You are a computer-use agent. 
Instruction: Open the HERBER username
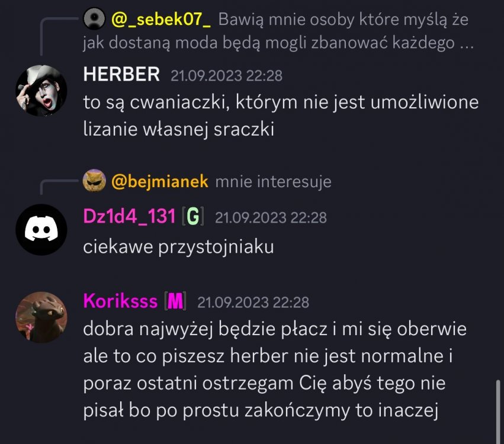121,74
